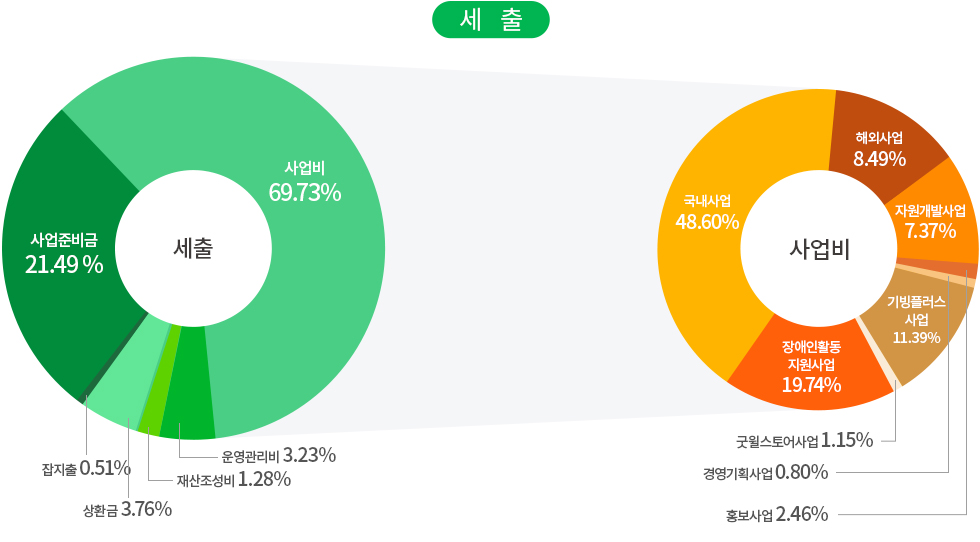Click the 재산조성비 1.28% label text

point(233,480)
